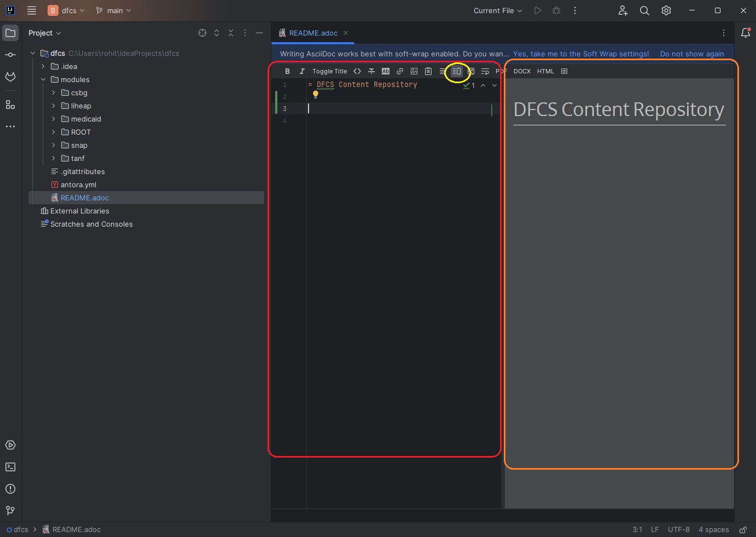Open the Services tool window
This screenshot has width=756, height=537.
[x=10, y=445]
